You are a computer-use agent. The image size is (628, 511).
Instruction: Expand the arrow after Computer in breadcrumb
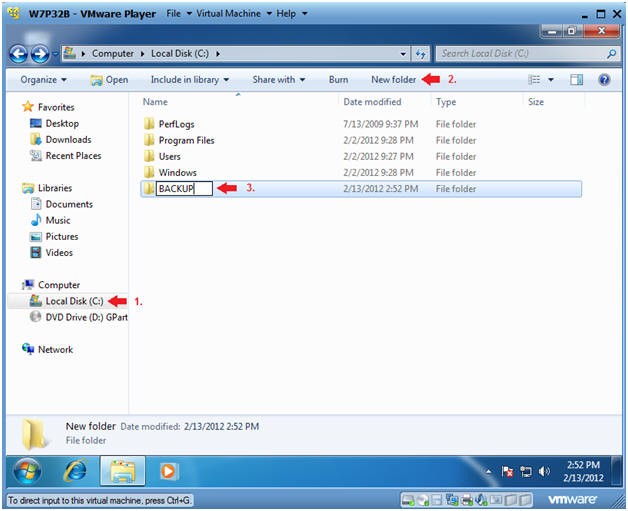[142, 54]
